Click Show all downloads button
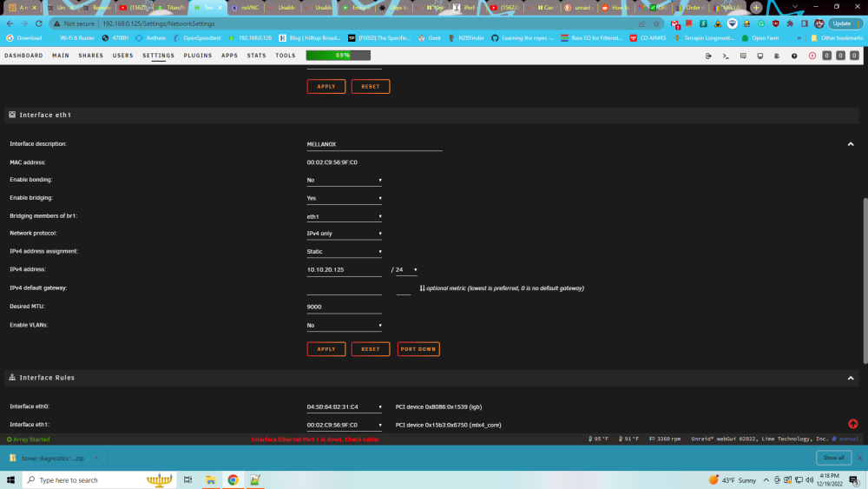868x489 pixels. click(x=833, y=458)
